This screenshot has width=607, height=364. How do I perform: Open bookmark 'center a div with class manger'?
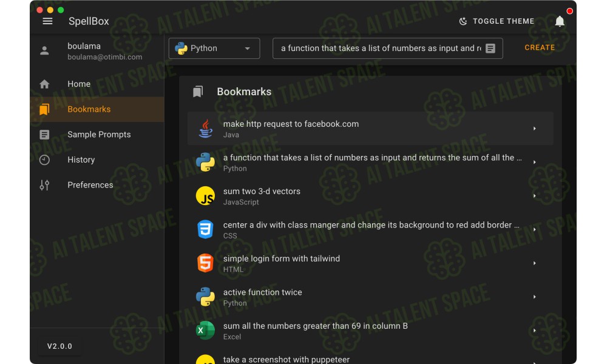coord(370,229)
